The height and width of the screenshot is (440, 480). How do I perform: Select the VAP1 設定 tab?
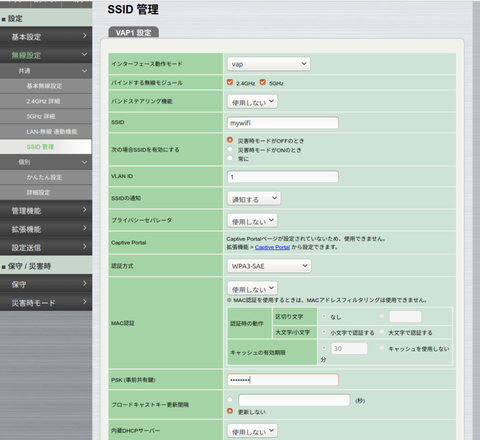[133, 32]
